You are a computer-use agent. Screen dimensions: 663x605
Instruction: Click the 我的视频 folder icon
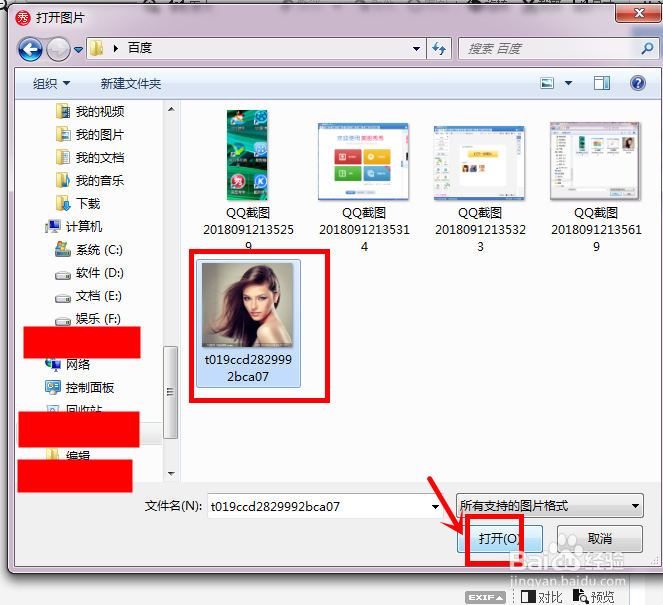pyautogui.click(x=63, y=112)
